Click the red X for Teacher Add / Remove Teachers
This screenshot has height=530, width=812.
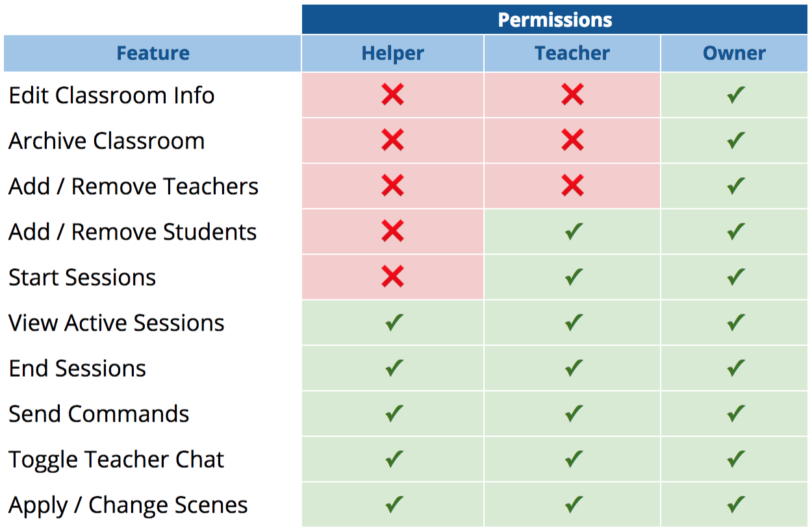[572, 186]
